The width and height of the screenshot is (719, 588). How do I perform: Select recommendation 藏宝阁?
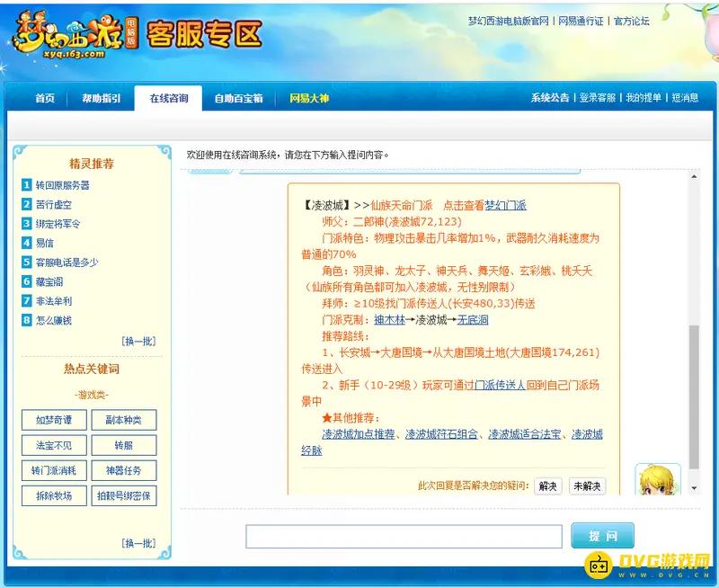click(49, 281)
